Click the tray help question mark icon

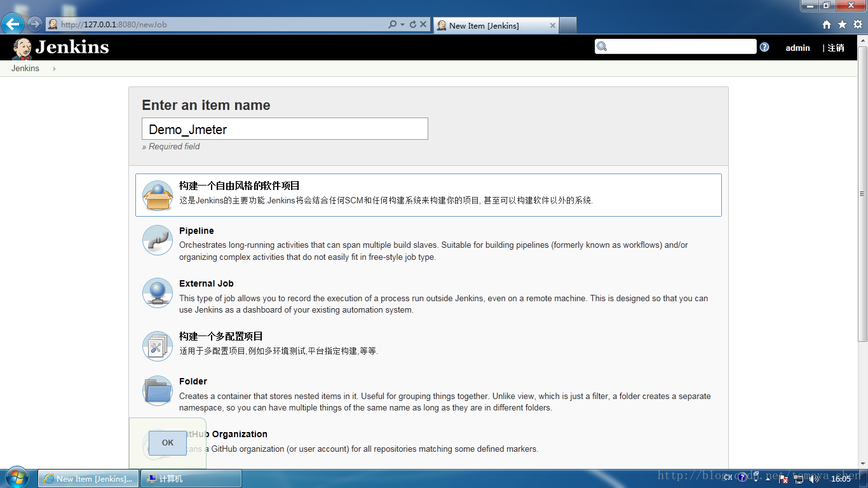742,478
